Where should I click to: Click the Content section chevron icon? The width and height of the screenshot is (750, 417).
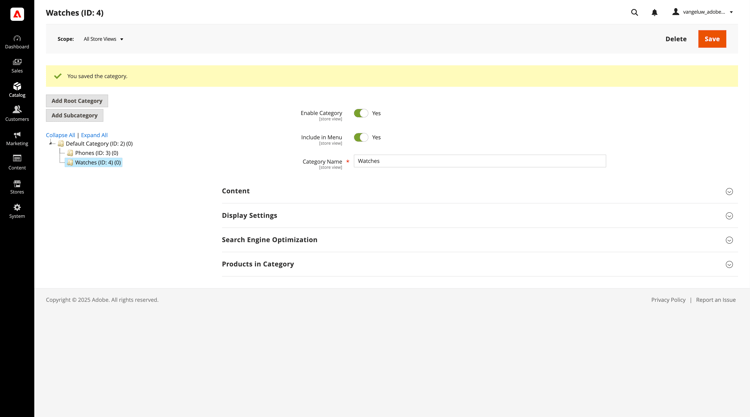[x=729, y=191]
